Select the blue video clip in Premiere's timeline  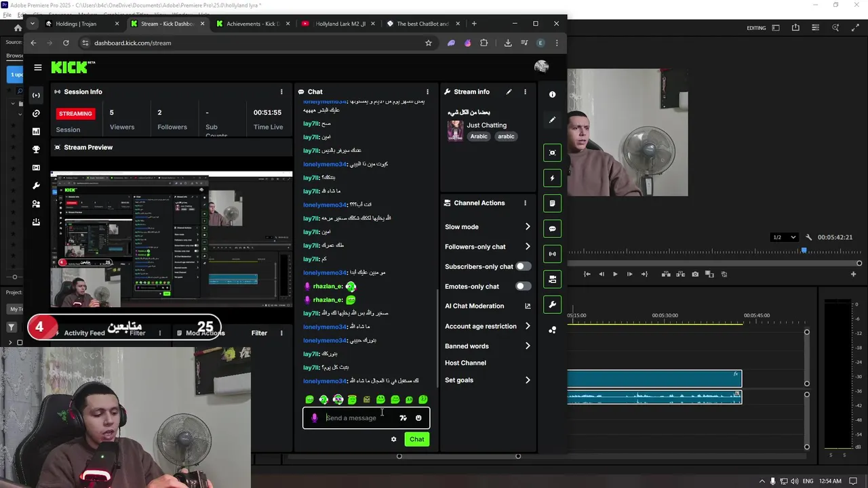(654, 379)
